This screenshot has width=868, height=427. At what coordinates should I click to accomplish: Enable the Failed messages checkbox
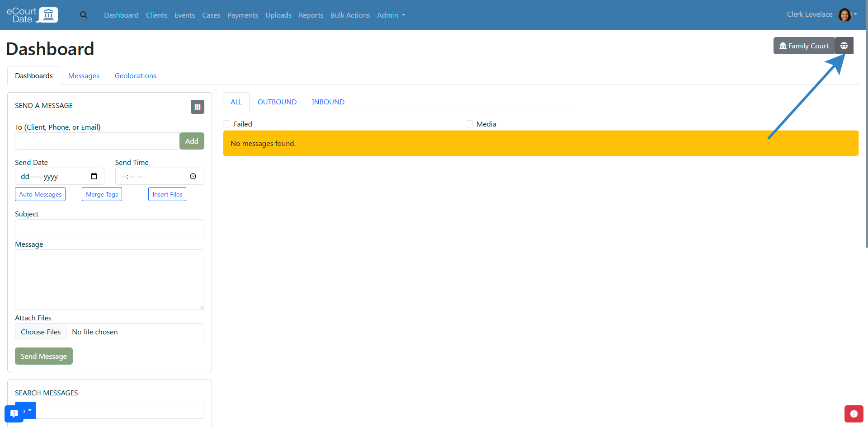(227, 124)
